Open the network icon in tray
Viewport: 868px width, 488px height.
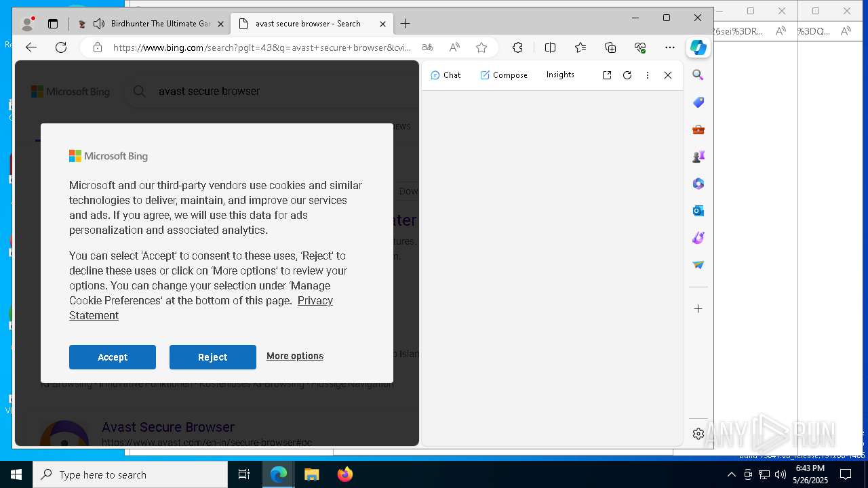point(764,474)
